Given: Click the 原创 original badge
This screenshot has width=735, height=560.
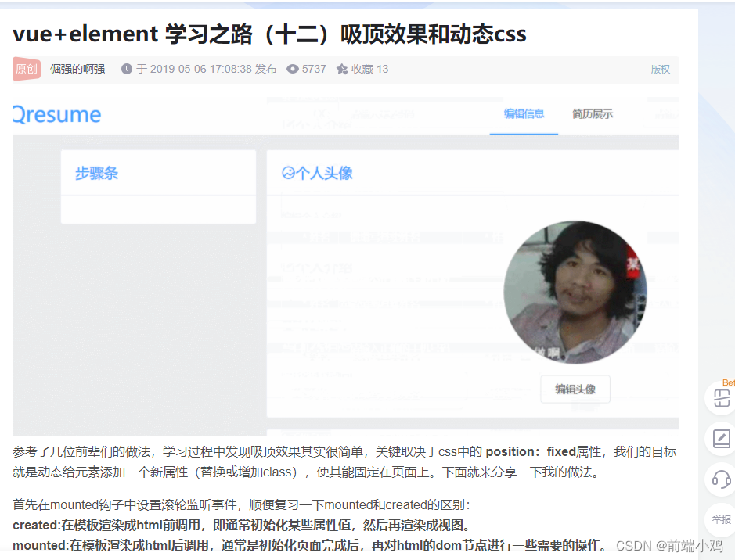Looking at the screenshot, I should tap(27, 70).
